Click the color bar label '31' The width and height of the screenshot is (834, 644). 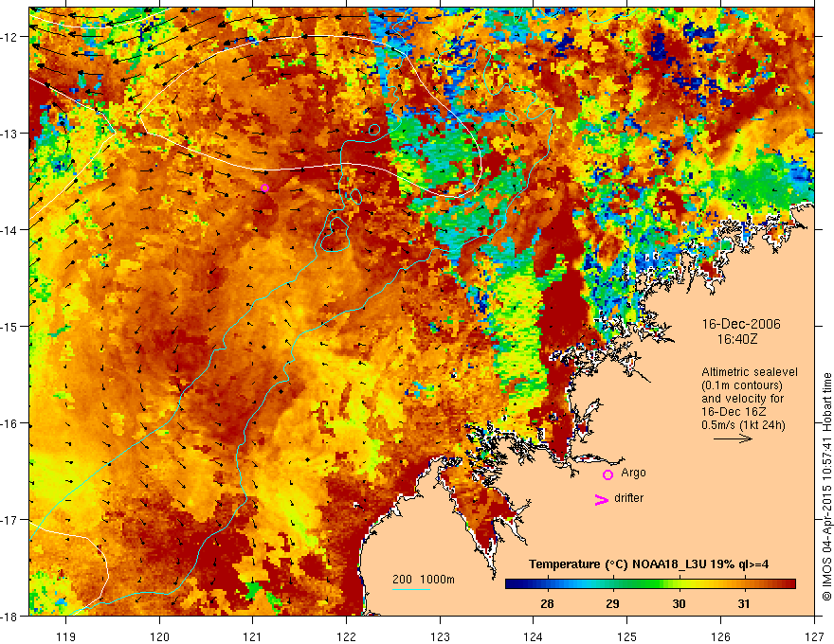(x=744, y=603)
